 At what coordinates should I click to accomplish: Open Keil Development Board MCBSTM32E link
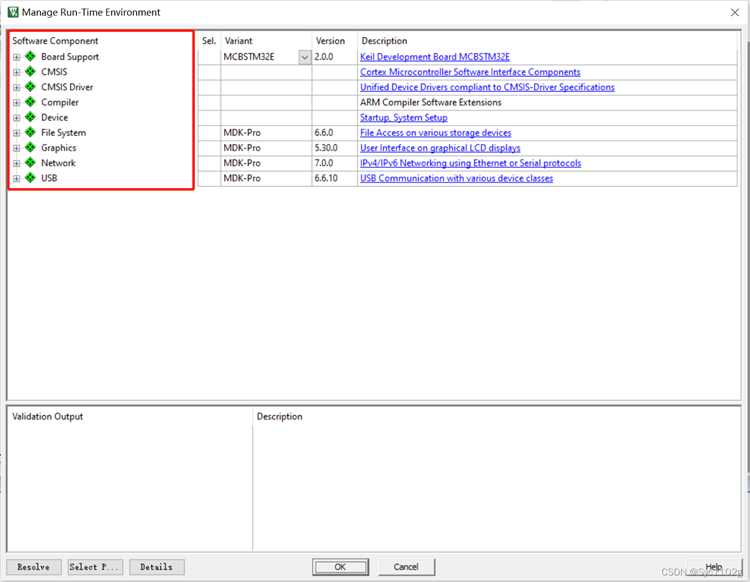435,57
